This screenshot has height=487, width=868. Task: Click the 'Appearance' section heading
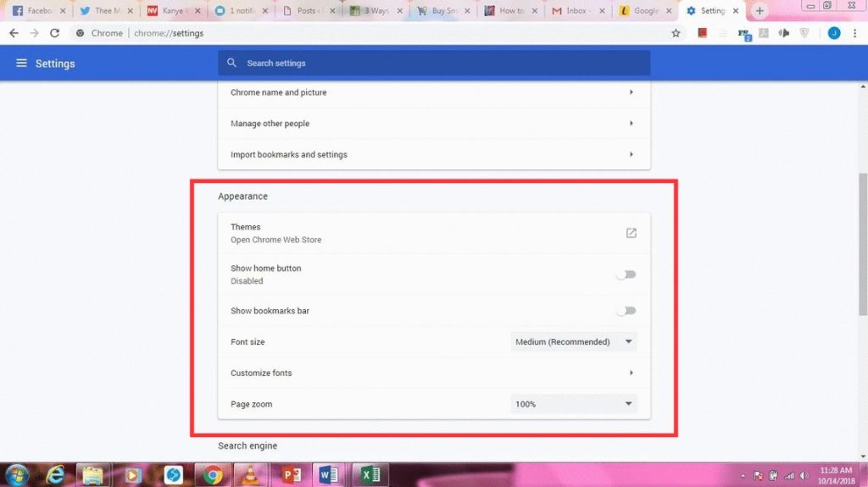point(242,196)
